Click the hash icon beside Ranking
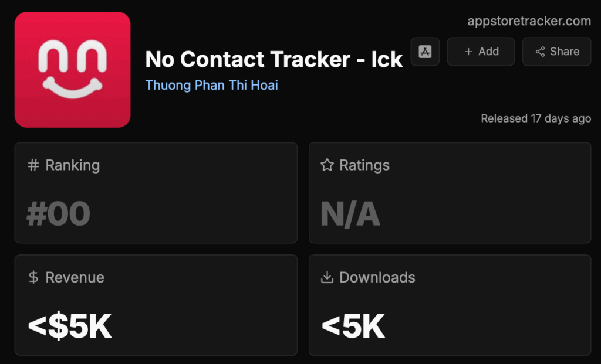The height and width of the screenshot is (364, 601). coord(33,165)
